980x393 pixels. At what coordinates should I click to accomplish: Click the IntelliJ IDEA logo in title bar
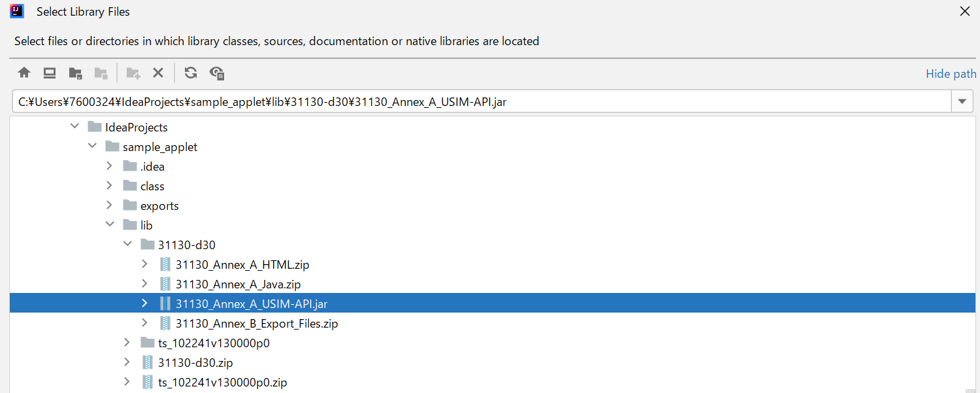(x=17, y=11)
